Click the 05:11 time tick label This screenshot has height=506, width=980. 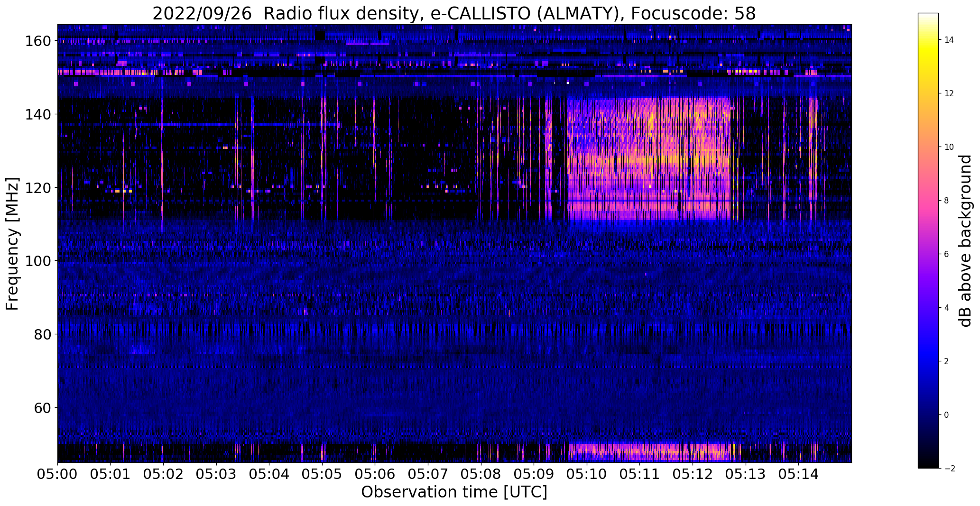(x=640, y=474)
